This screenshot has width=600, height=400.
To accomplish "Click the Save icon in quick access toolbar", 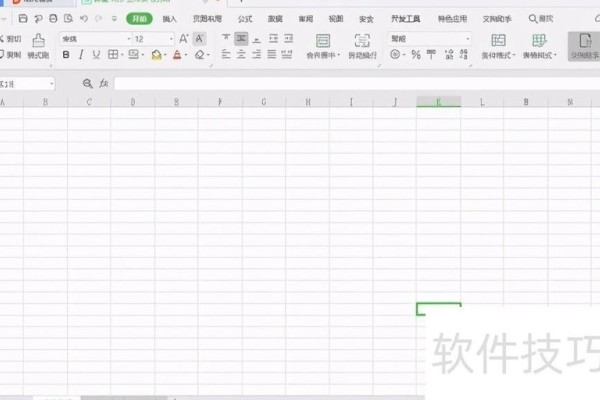I will tap(23, 18).
